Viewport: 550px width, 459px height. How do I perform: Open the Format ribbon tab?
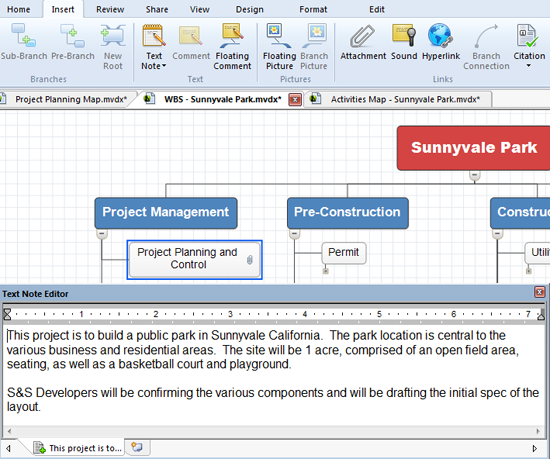[x=313, y=9]
